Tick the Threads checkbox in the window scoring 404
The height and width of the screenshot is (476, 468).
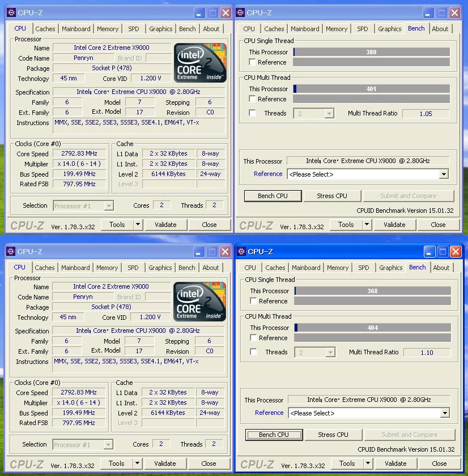pos(253,352)
